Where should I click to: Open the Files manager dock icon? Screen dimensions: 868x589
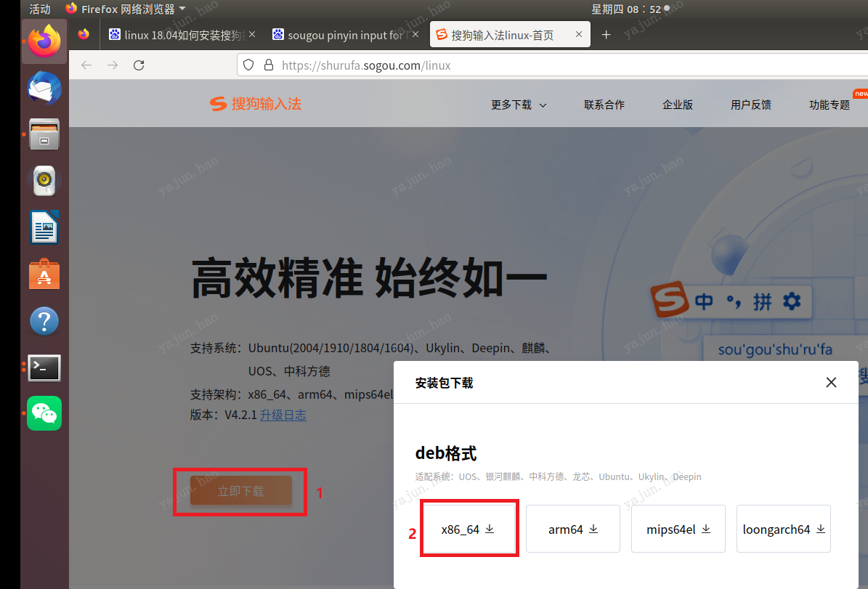point(44,134)
